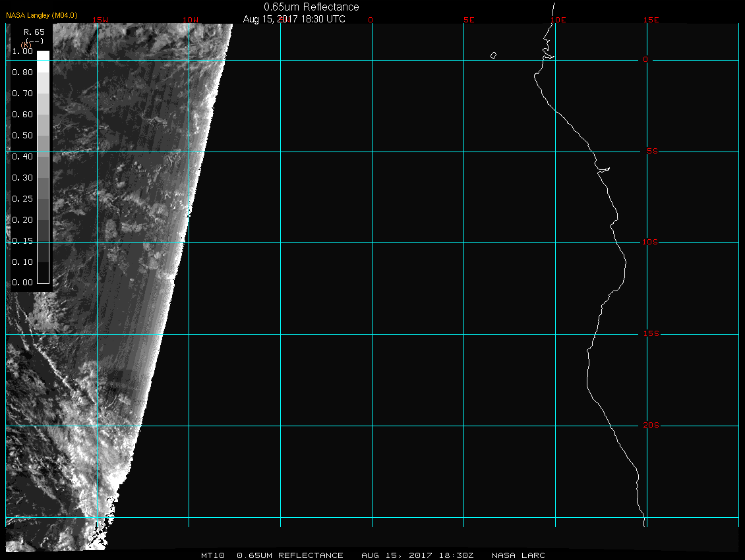The width and height of the screenshot is (745, 560).
Task: Select the black 0.00 reflectance swatch
Action: 42,278
